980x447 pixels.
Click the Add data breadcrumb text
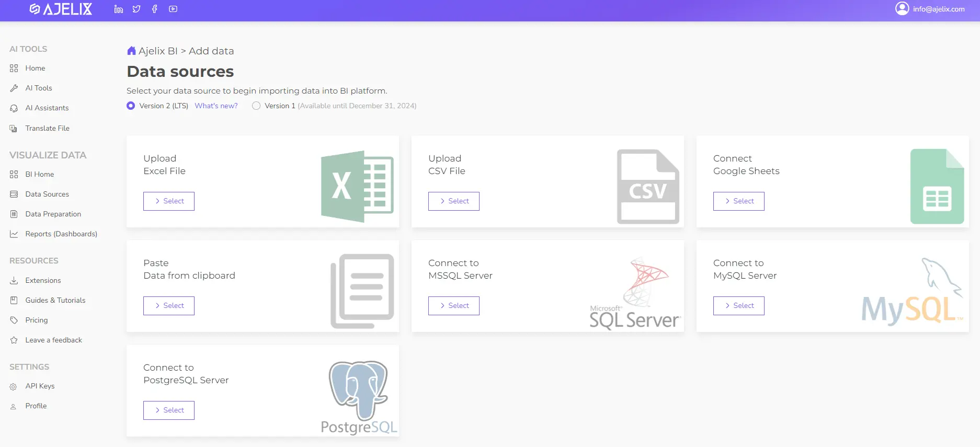coord(211,51)
